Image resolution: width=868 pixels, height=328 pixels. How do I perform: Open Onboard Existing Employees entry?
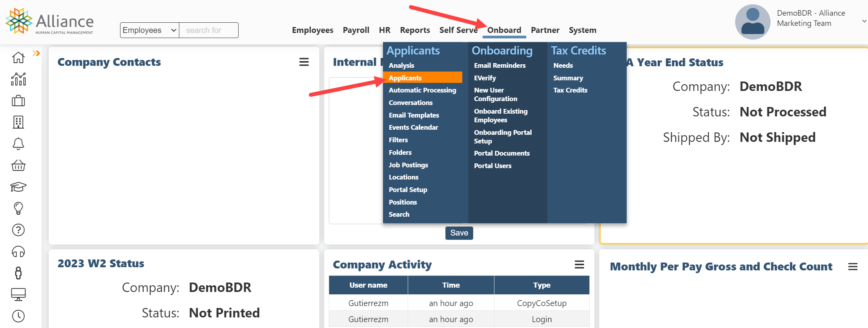click(x=501, y=116)
